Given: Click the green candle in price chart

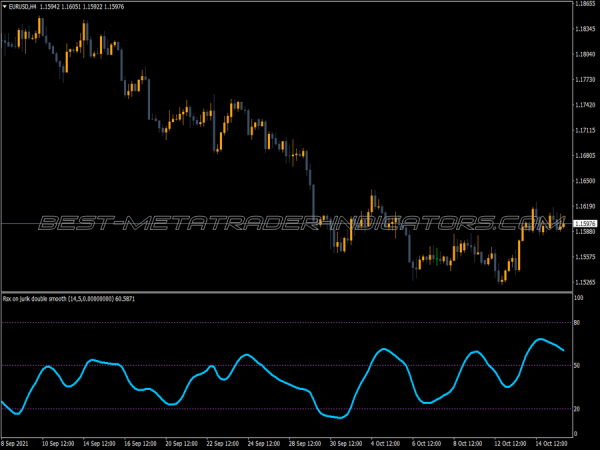Looking at the screenshot, I should pos(435,256).
